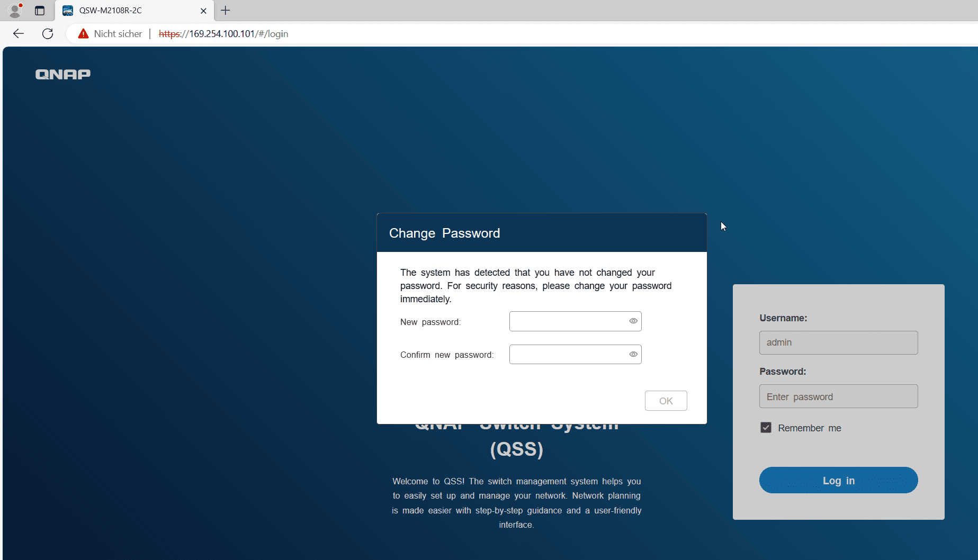Click the (QSS) heading text
978x560 pixels.
click(517, 449)
